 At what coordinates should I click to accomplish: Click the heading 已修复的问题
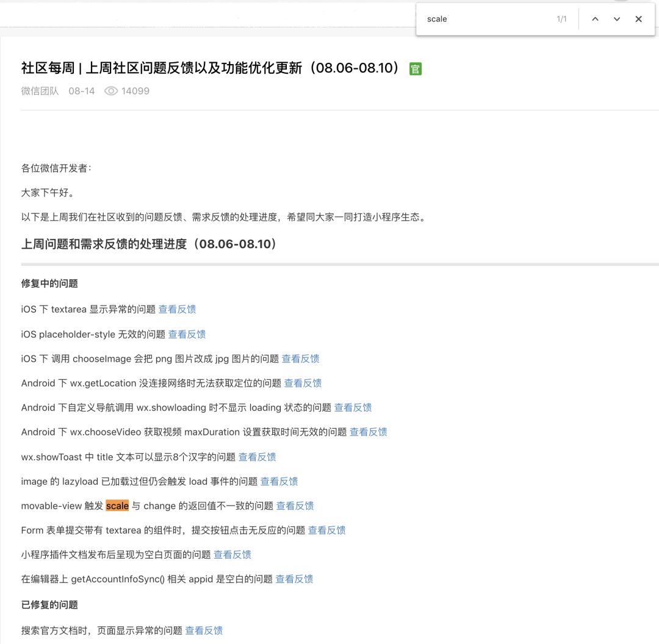pyautogui.click(x=49, y=605)
